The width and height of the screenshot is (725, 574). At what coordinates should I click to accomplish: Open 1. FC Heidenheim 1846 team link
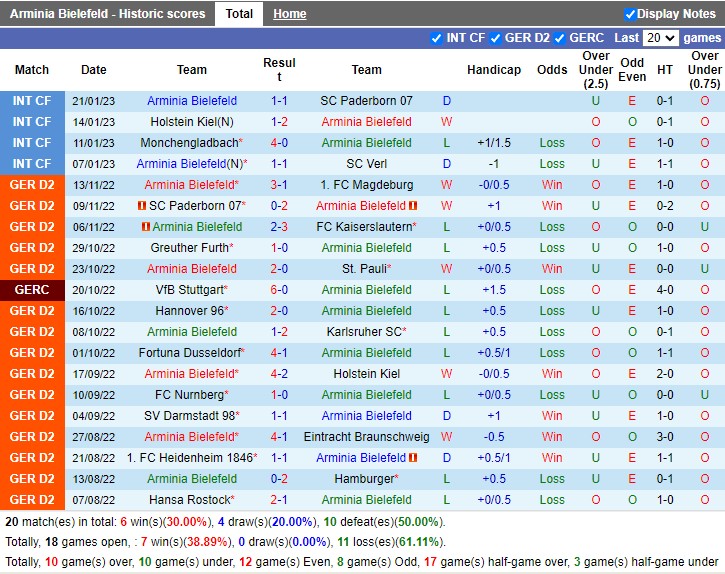pyautogui.click(x=190, y=458)
